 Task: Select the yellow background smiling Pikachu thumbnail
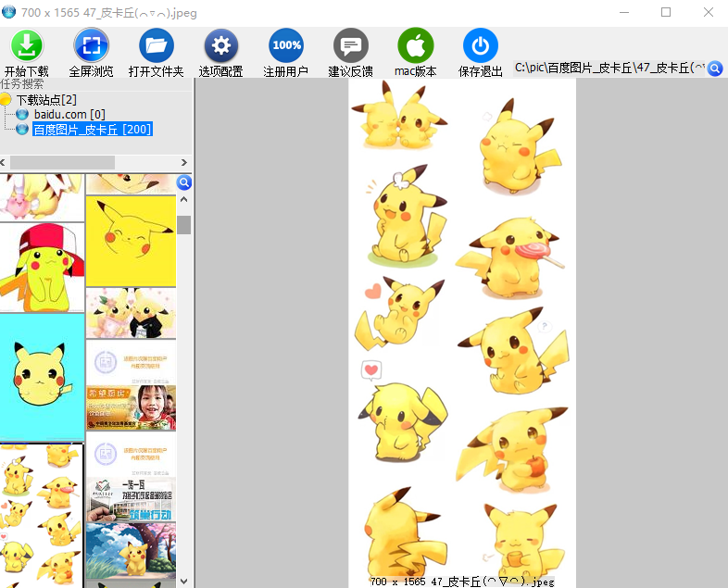131,242
